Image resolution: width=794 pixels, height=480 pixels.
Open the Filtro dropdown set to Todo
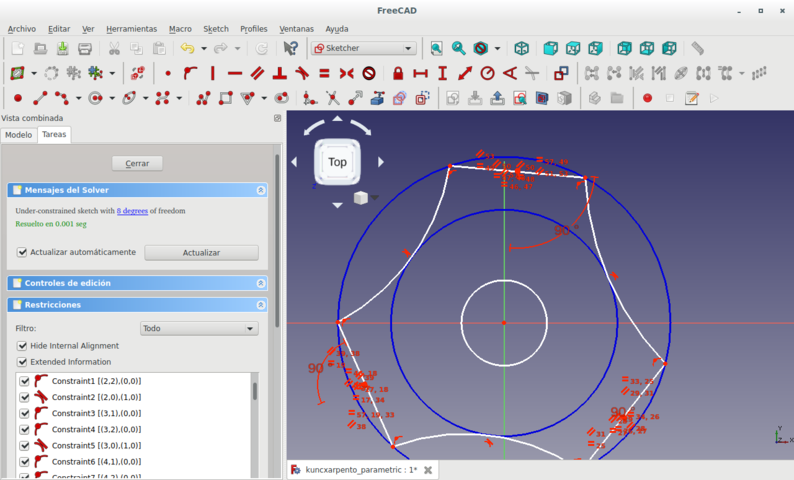click(x=199, y=328)
